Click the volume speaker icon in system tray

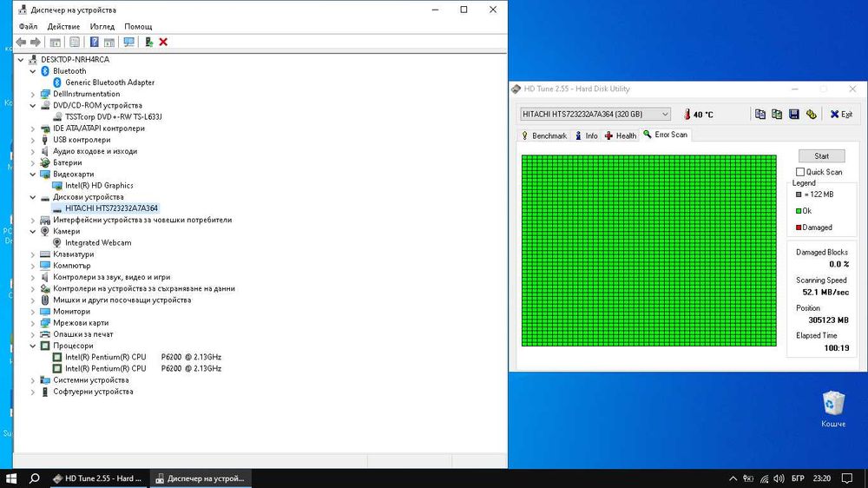click(779, 478)
